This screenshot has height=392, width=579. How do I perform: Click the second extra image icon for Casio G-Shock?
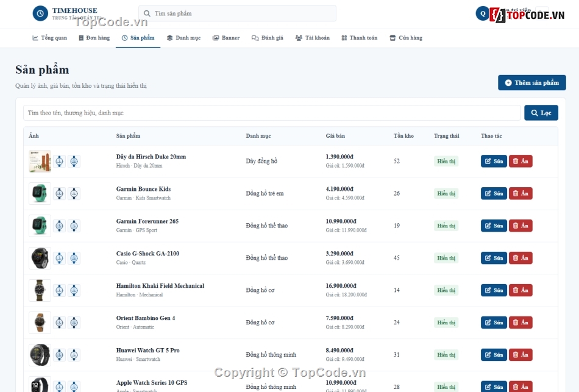(74, 258)
